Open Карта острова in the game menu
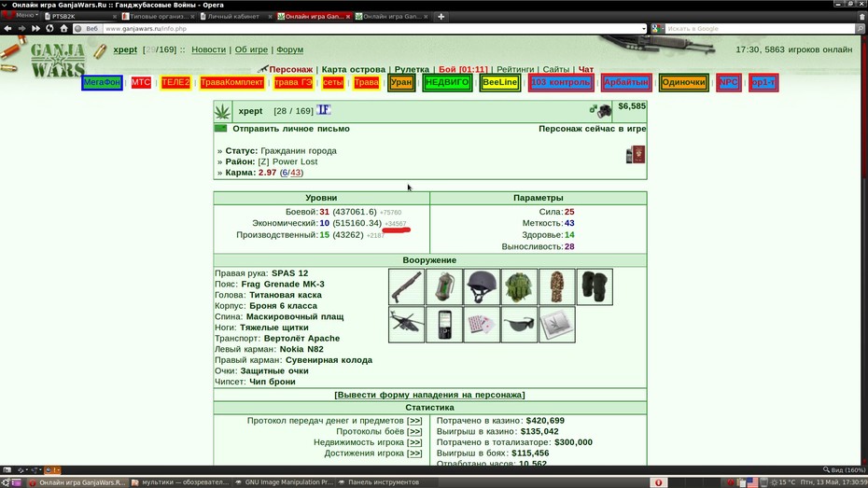The width and height of the screenshot is (868, 488). point(353,69)
